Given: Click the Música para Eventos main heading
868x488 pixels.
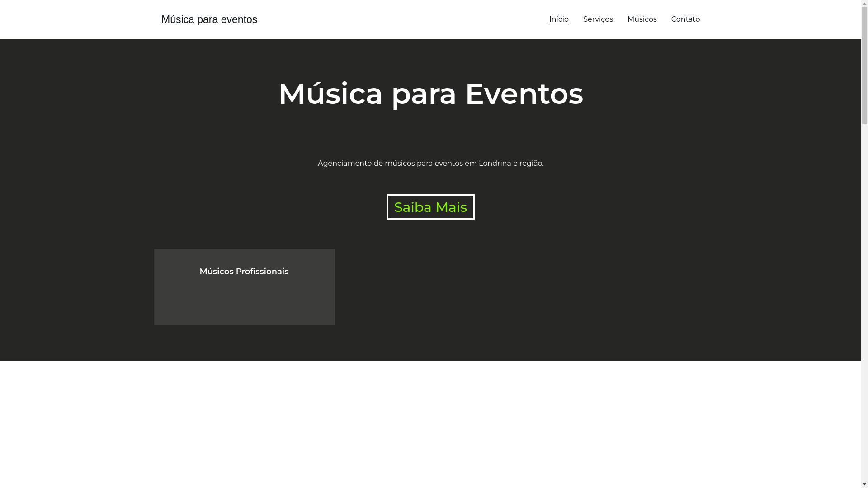Looking at the screenshot, I should pyautogui.click(x=430, y=94).
